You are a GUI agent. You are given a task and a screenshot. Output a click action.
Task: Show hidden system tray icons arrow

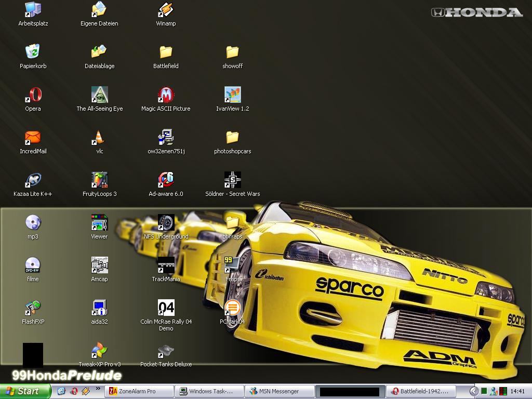[x=474, y=392]
